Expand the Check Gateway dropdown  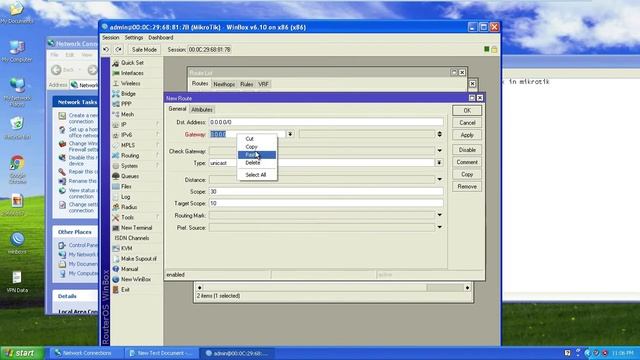pyautogui.click(x=440, y=151)
